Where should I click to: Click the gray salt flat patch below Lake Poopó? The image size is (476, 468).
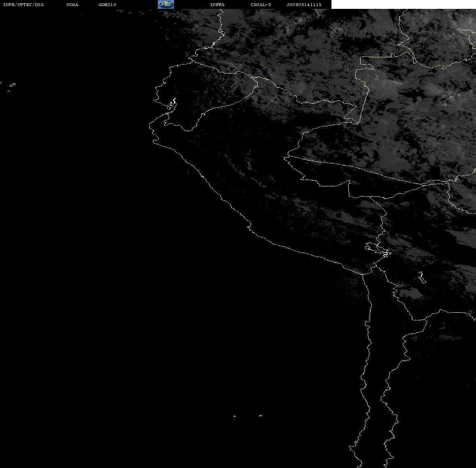click(x=411, y=294)
